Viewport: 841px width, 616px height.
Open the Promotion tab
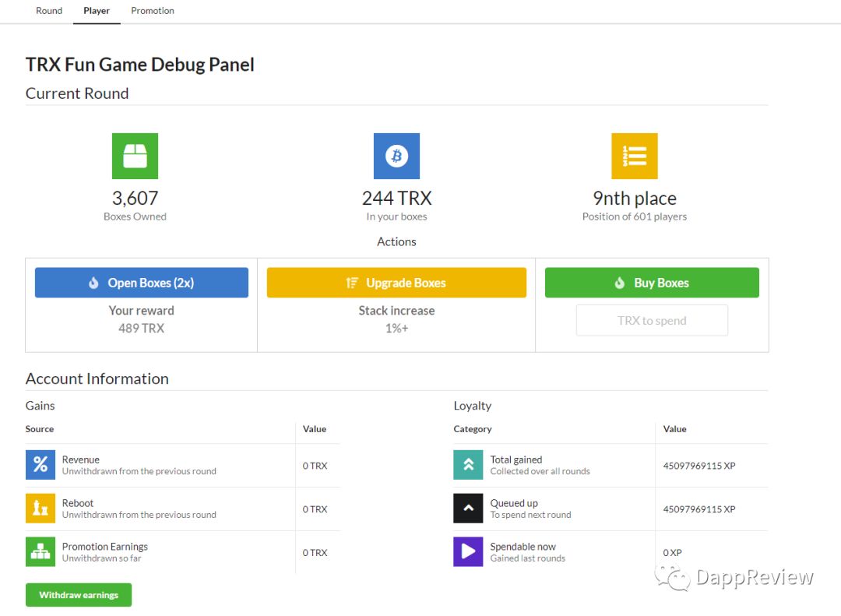coord(153,11)
